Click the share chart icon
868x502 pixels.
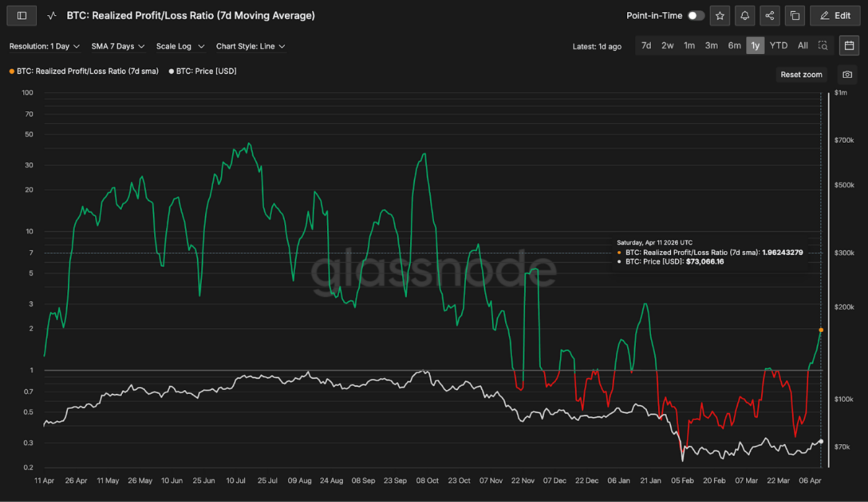point(770,15)
